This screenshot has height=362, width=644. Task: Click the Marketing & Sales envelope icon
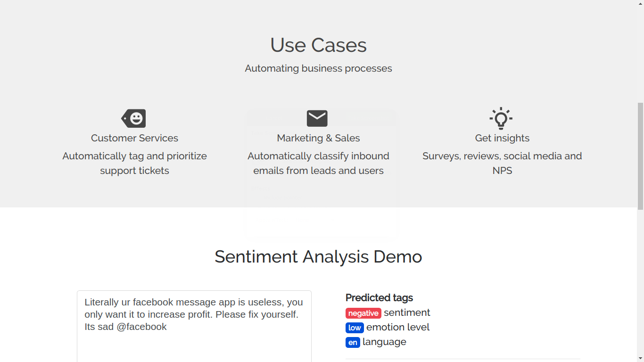tap(317, 118)
